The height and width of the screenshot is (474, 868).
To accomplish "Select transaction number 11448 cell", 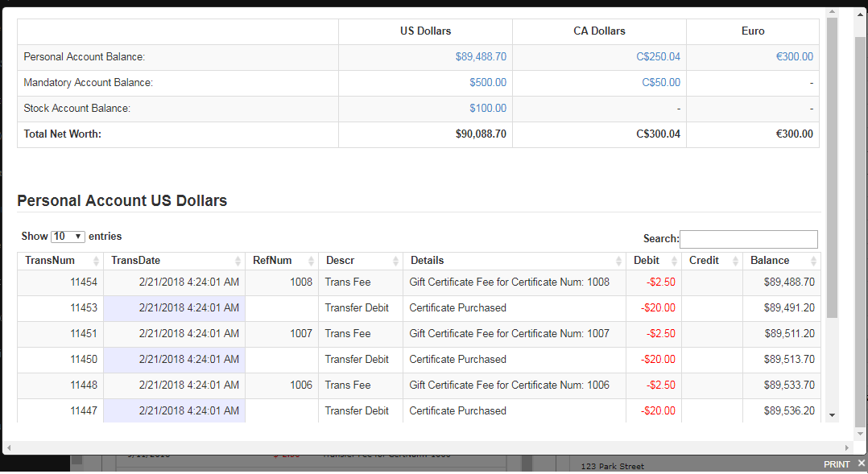I will pyautogui.click(x=60, y=385).
